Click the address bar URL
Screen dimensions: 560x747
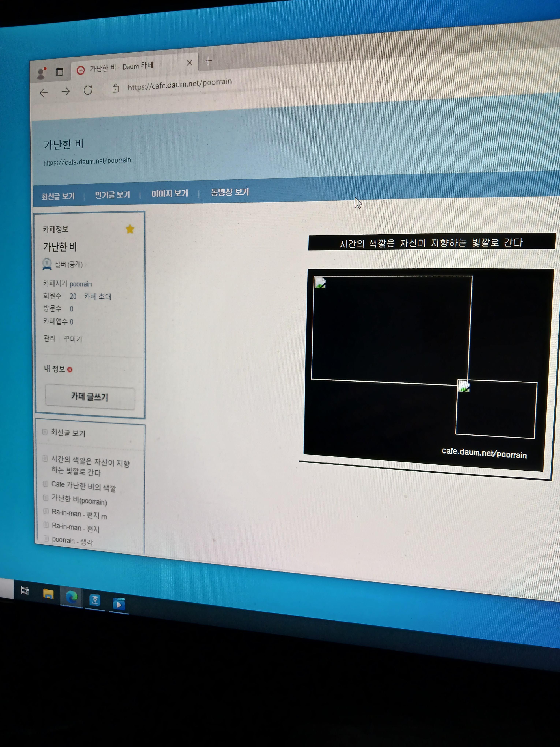click(x=180, y=84)
